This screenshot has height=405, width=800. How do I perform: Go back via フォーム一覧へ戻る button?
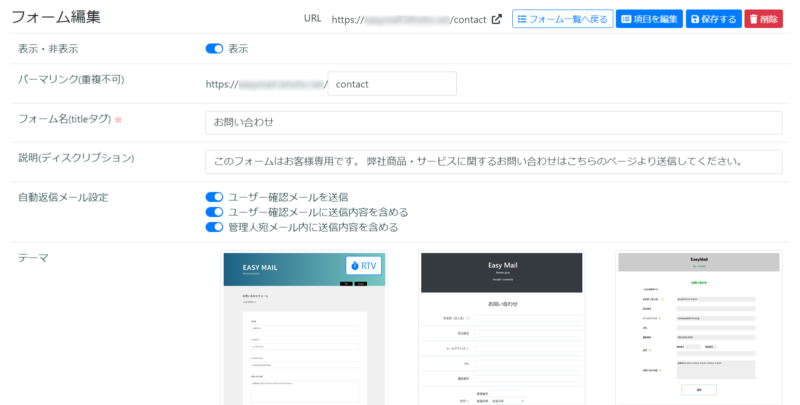[x=562, y=19]
